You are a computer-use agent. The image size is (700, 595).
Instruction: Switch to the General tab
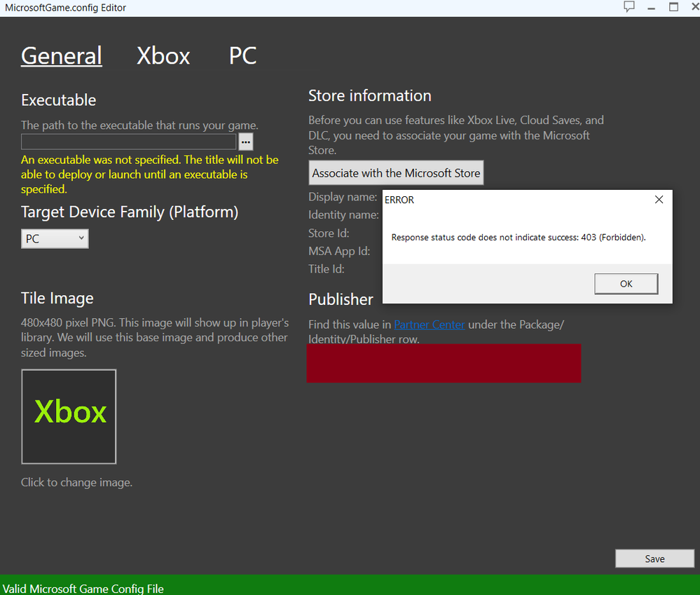(x=62, y=56)
